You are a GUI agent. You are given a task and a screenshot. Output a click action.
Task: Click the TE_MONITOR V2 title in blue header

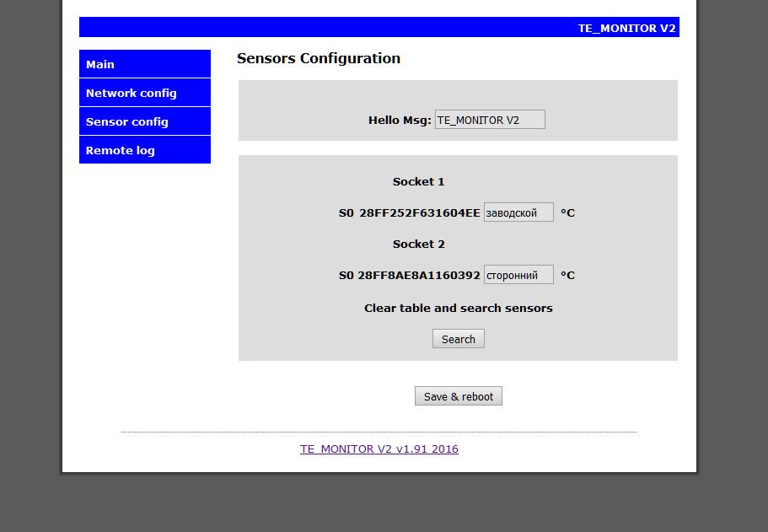point(627,28)
